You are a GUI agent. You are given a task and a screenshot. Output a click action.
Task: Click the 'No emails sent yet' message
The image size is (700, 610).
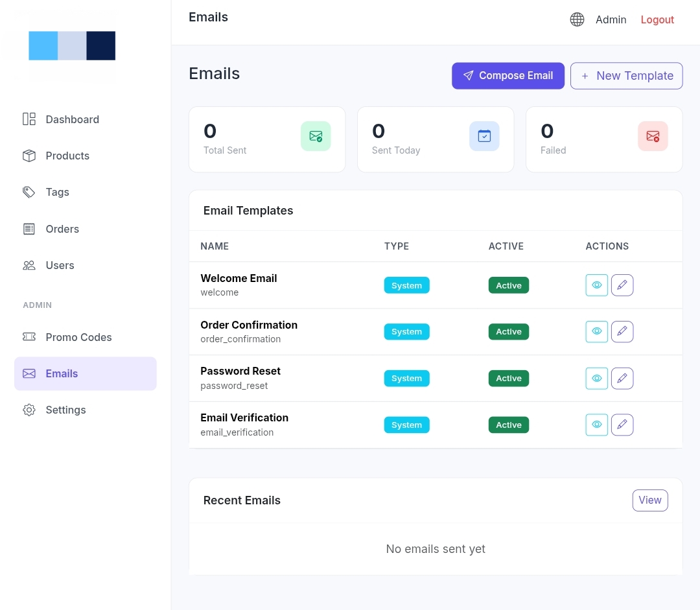click(x=436, y=549)
